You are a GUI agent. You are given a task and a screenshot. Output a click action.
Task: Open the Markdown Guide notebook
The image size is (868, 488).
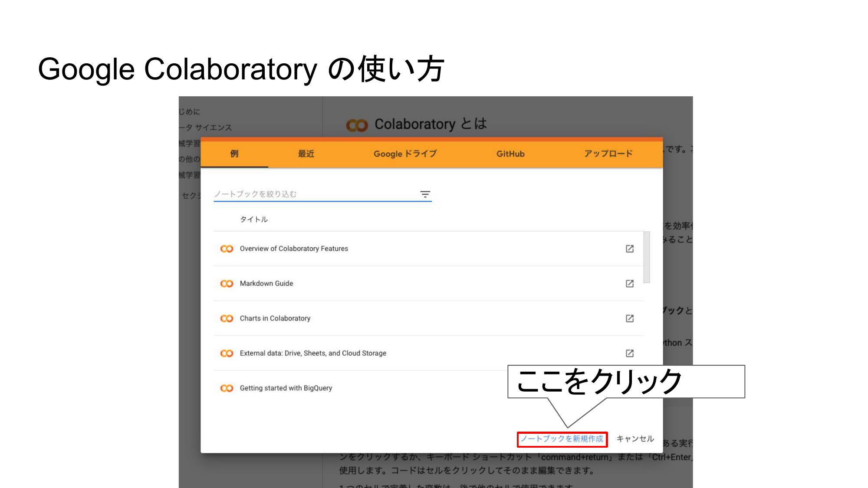coord(266,283)
